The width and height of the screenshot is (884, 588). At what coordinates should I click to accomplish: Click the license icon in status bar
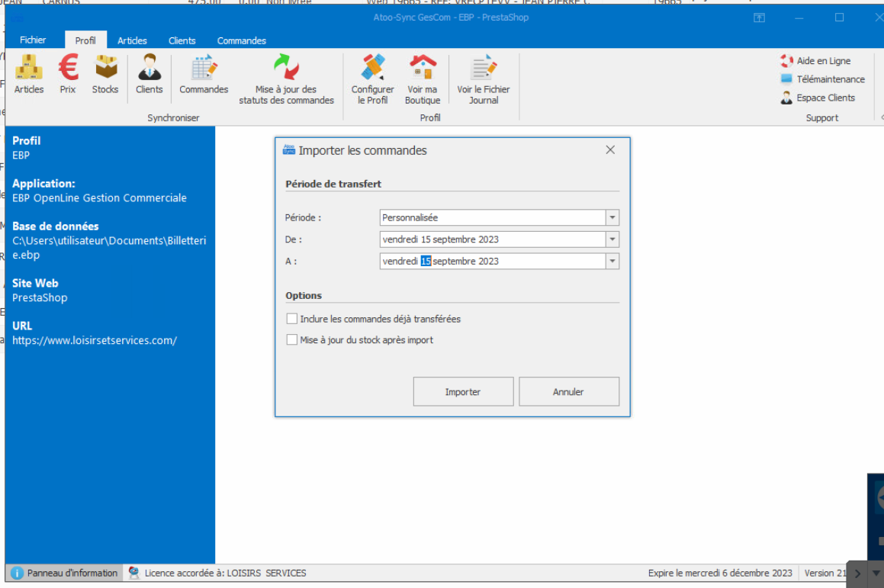[133, 573]
